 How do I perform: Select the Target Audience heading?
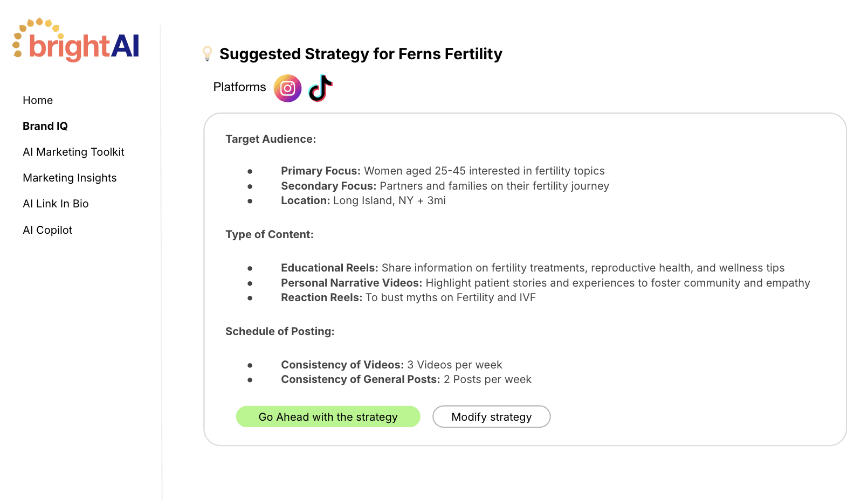tap(271, 139)
